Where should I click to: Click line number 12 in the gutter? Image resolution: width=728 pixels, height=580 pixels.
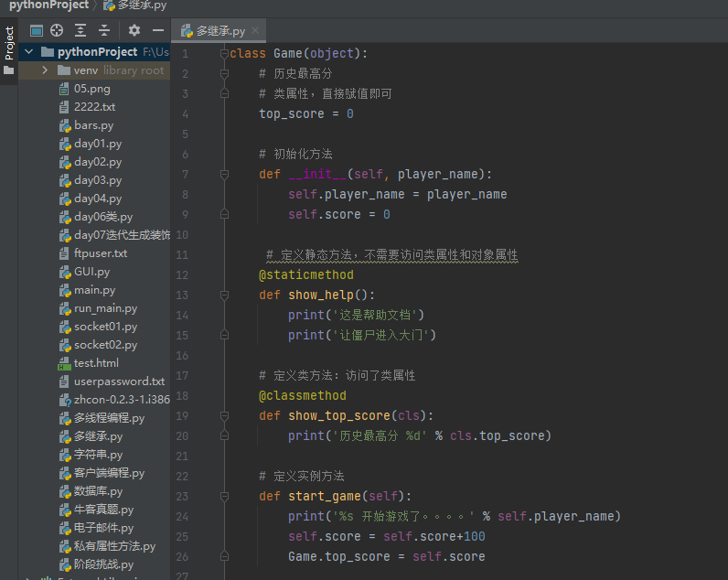(182, 274)
